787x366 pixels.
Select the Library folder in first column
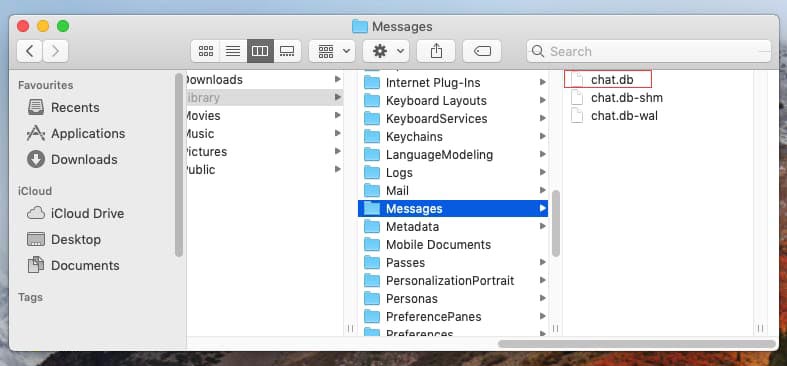tap(265, 97)
